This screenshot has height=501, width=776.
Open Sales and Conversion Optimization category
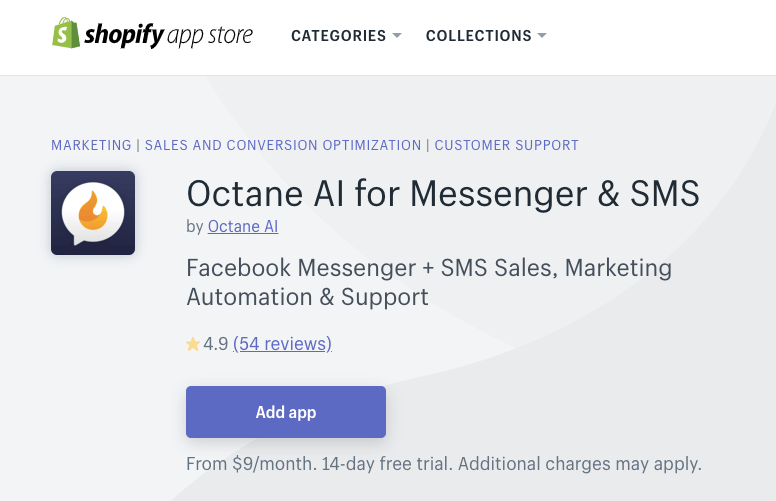point(283,145)
